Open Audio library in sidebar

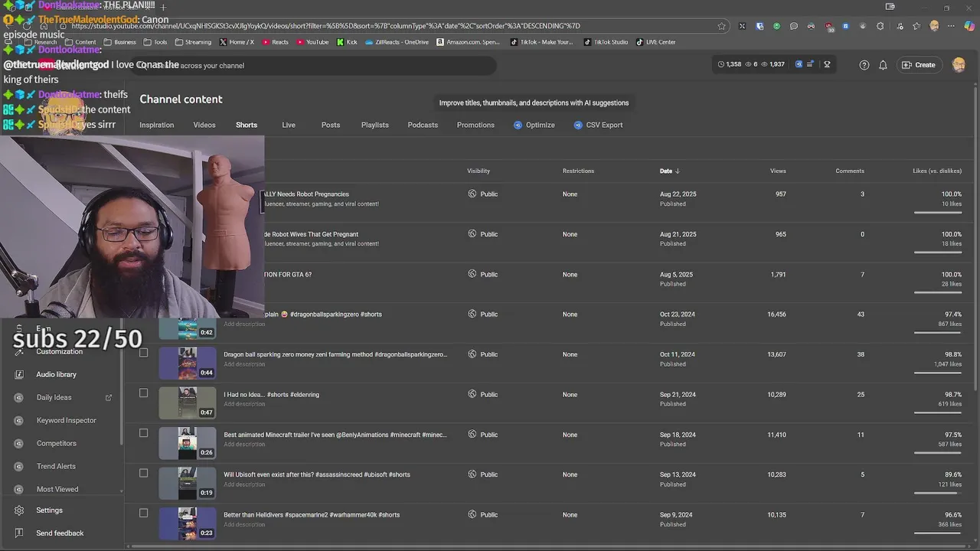pyautogui.click(x=56, y=374)
